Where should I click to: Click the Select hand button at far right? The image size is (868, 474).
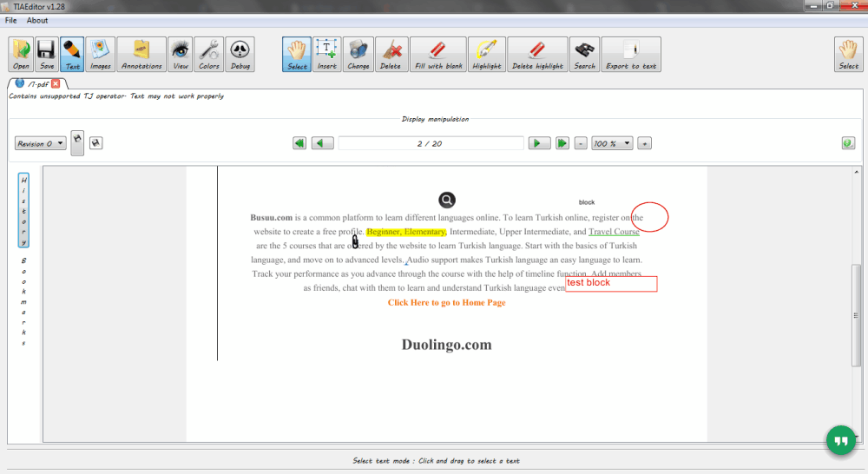click(849, 55)
